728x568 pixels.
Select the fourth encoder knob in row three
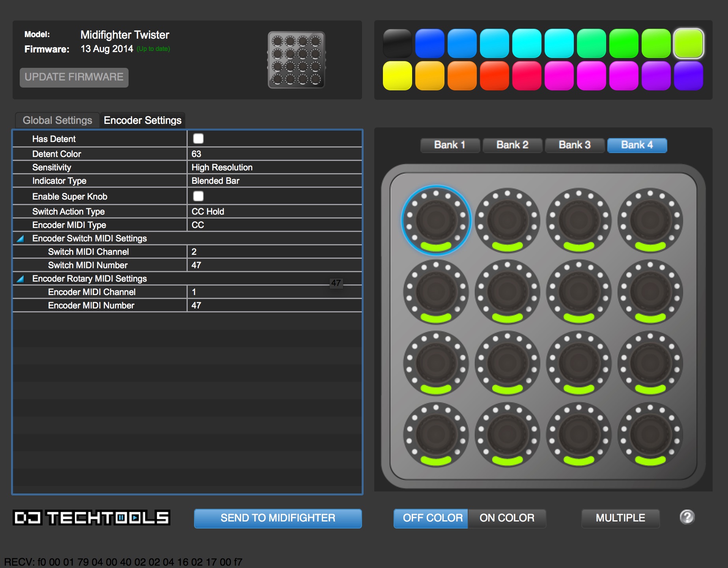650,363
